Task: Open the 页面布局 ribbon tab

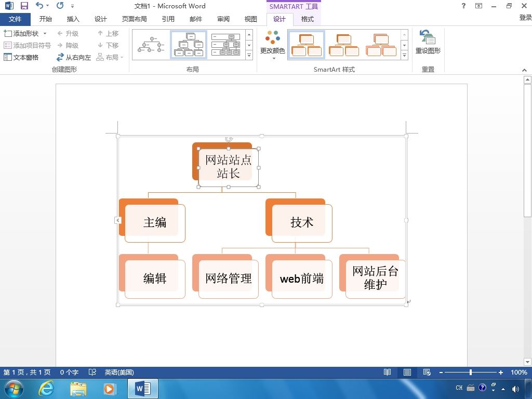Action: point(135,19)
